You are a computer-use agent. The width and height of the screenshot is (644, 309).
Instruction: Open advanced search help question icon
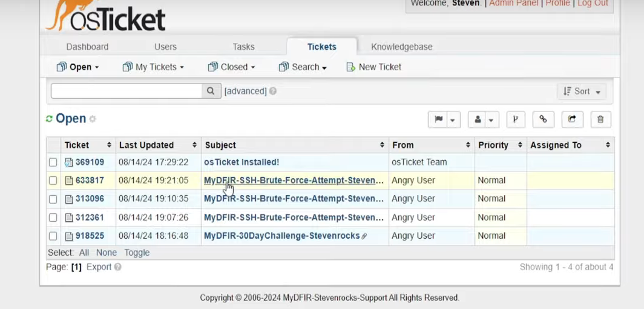click(273, 91)
